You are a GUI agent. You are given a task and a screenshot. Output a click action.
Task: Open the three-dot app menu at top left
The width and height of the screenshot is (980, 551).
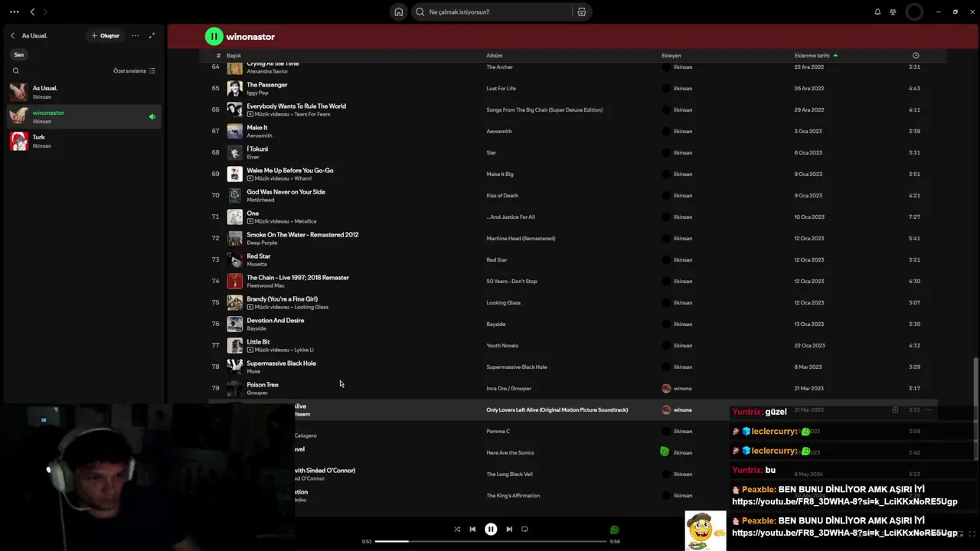coord(14,11)
